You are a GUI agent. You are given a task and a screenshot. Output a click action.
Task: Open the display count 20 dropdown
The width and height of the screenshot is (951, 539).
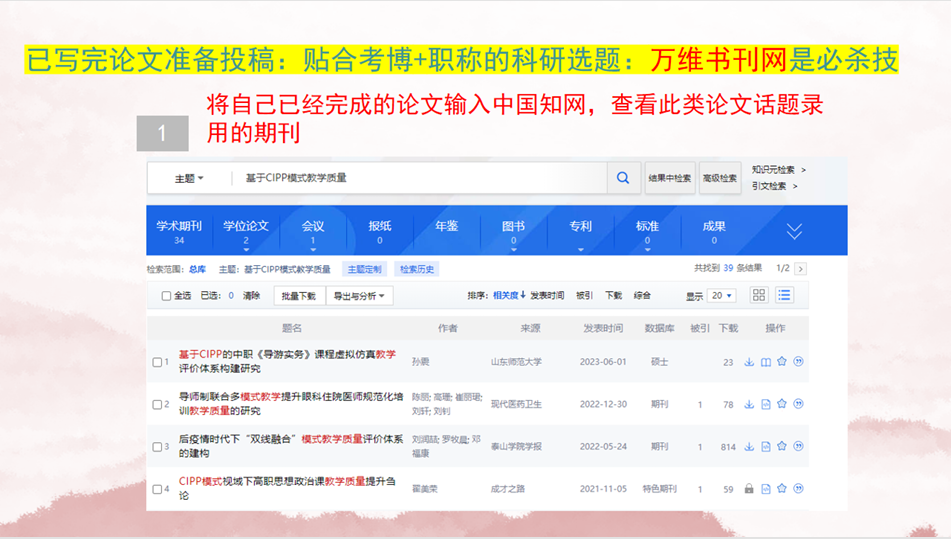pos(722,296)
